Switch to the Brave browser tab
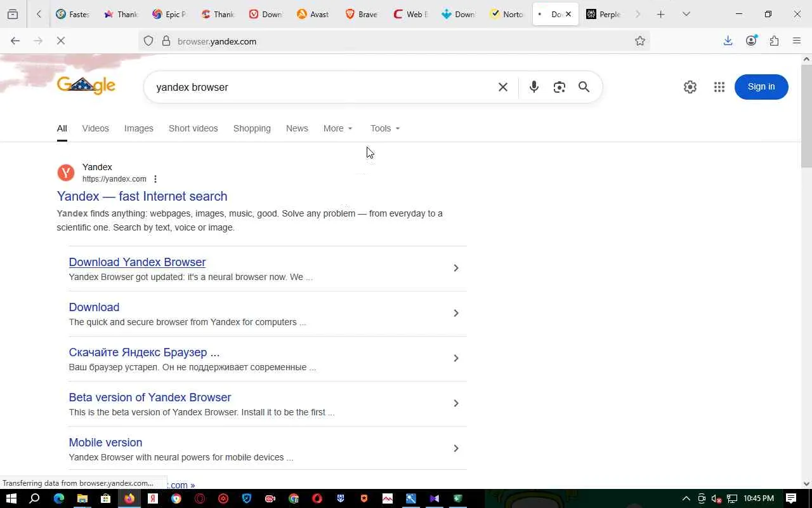The image size is (812, 508). [362, 14]
